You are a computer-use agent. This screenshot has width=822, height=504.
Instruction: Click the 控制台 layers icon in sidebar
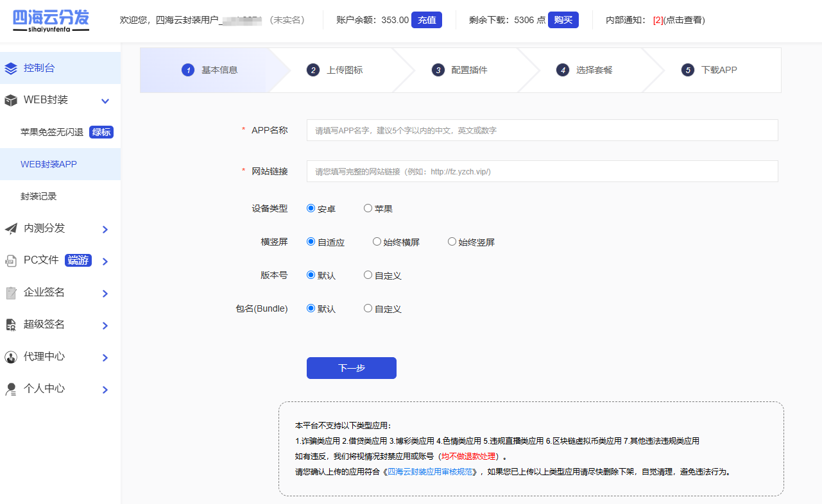(x=11, y=69)
